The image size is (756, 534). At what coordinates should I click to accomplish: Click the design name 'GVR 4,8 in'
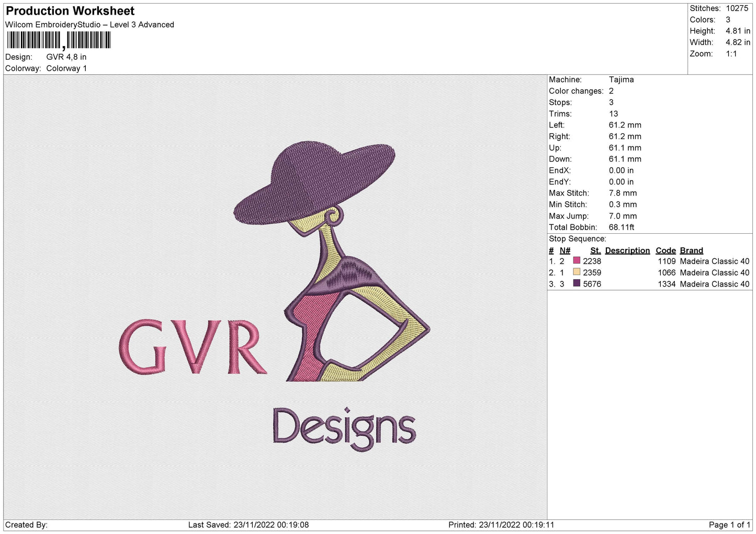pos(66,57)
